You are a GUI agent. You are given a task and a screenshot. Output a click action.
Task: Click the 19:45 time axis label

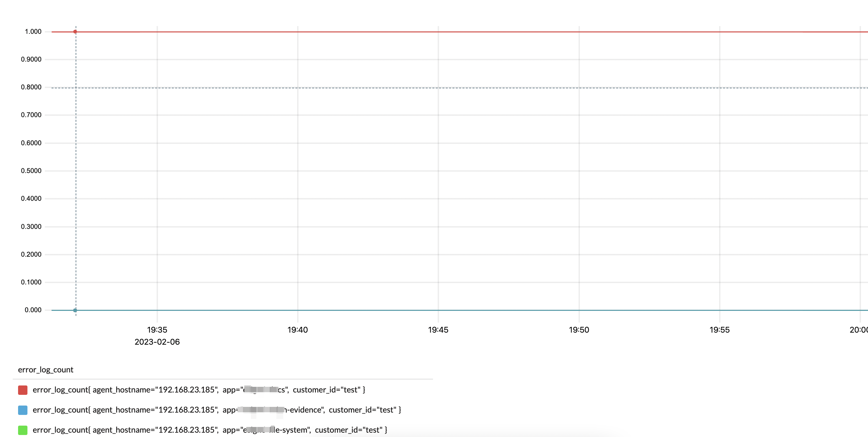[437, 330]
